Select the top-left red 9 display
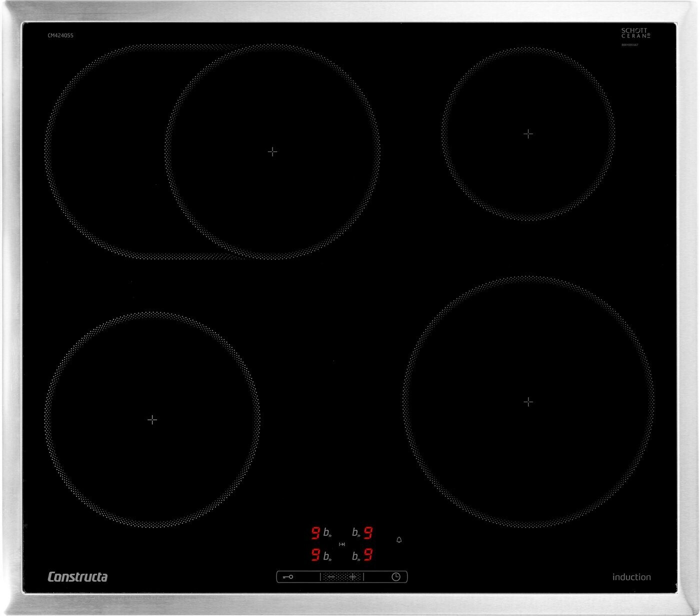Viewport: 700px width, 616px height. 315,533
